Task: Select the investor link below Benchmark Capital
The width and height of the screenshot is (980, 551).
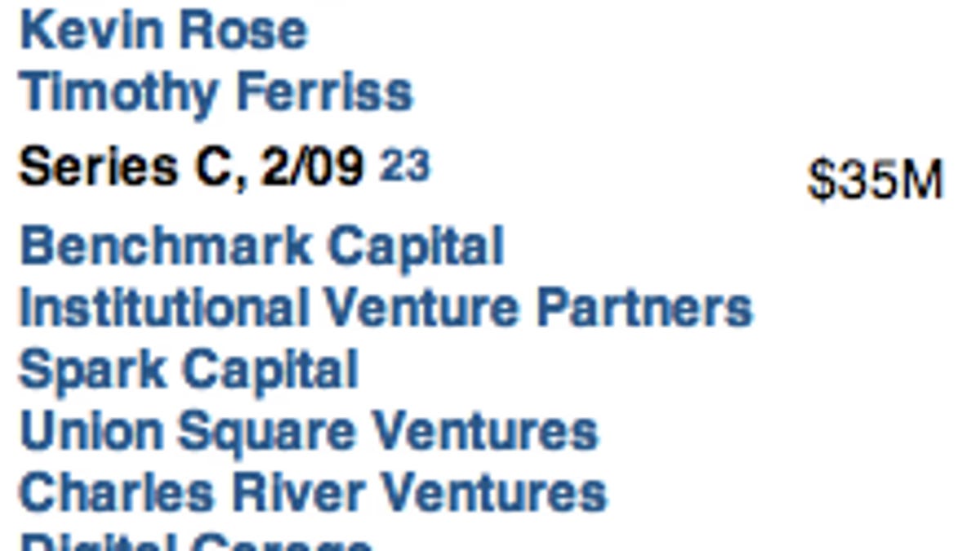Action: tap(385, 308)
